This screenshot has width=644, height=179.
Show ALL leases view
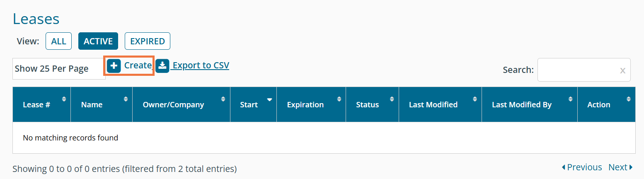pyautogui.click(x=58, y=41)
